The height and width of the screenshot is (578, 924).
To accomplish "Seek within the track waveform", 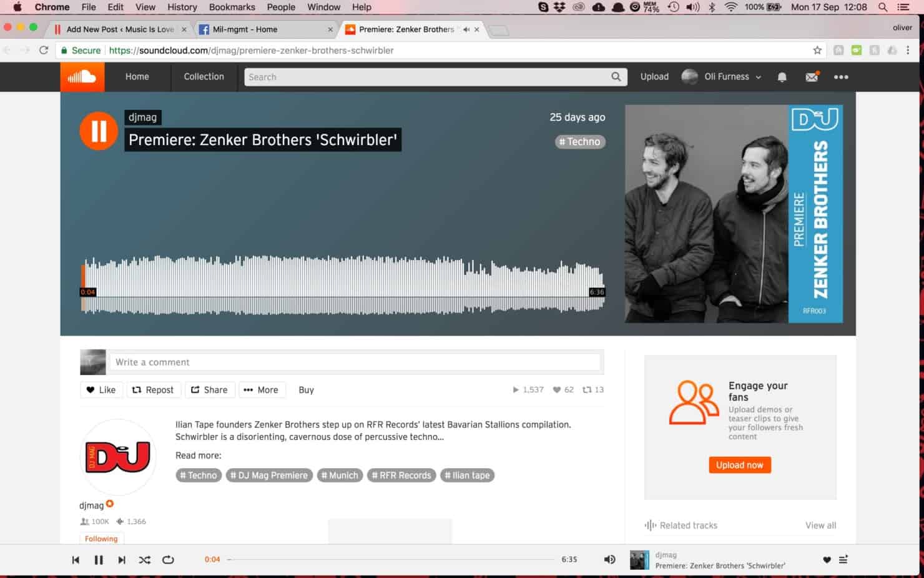I will [342, 284].
